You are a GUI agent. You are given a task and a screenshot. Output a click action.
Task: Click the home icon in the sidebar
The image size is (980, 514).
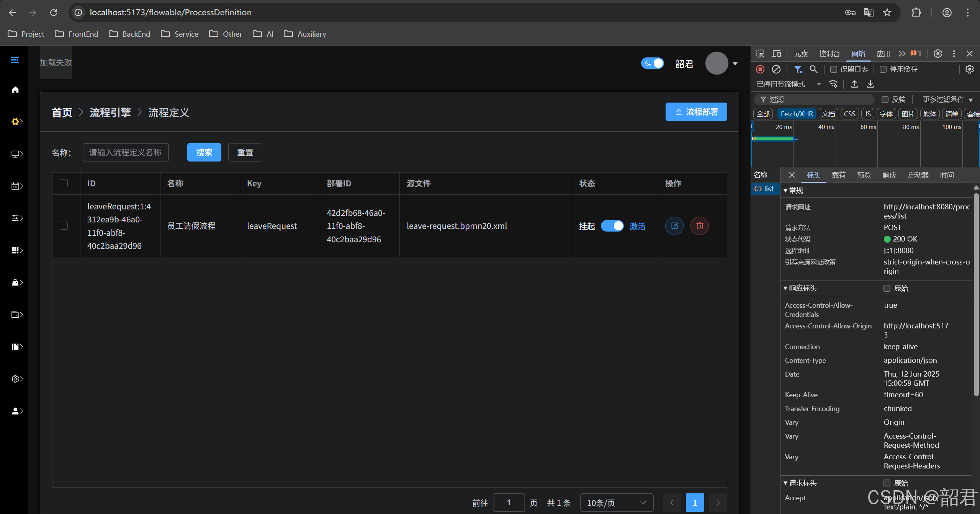pos(15,90)
